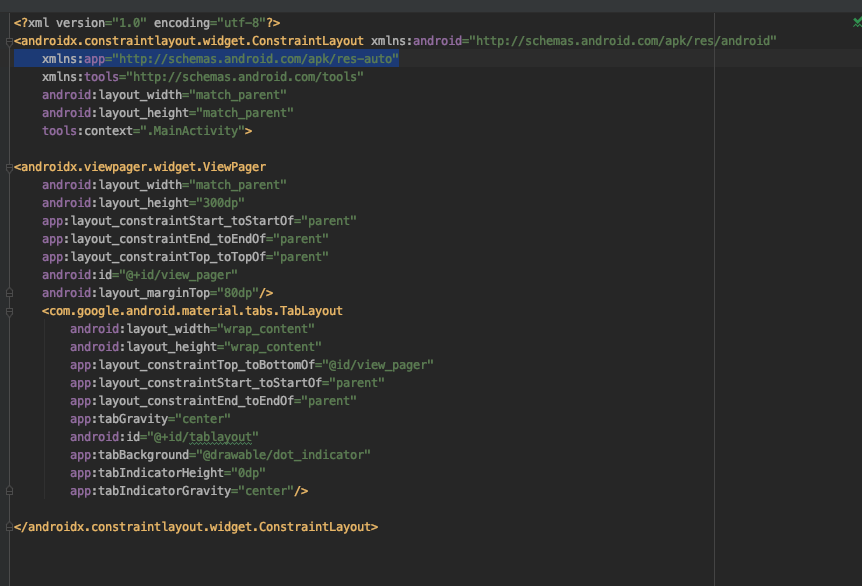862x586 pixels.
Task: Click the androidx.viewpager.widget.ViewPager tag name
Action: click(143, 167)
